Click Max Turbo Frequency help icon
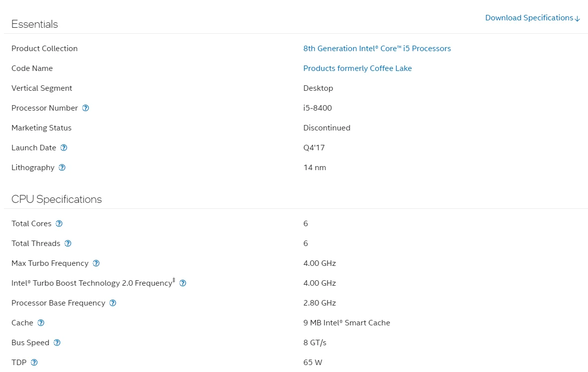588x372 pixels. pos(96,263)
